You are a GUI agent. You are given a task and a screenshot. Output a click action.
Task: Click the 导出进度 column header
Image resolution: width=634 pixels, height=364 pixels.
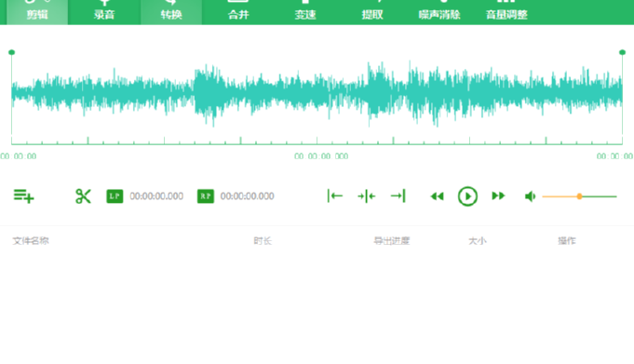pos(391,240)
